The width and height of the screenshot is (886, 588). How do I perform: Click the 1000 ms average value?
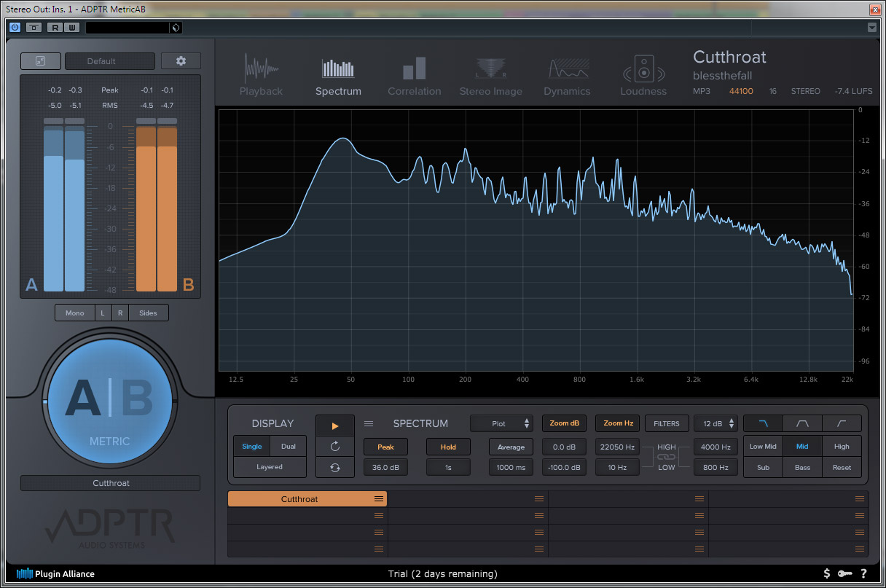pos(511,467)
